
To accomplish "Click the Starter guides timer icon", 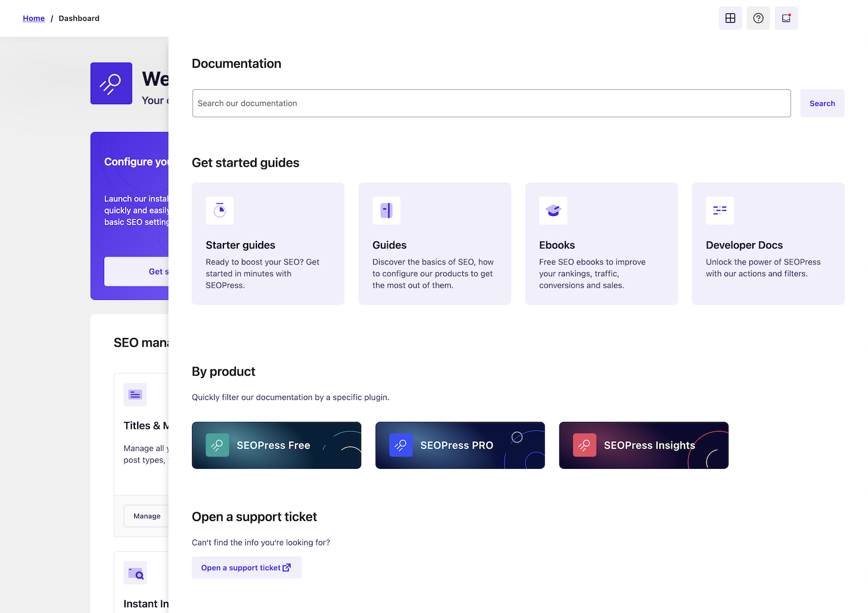I will [x=220, y=211].
